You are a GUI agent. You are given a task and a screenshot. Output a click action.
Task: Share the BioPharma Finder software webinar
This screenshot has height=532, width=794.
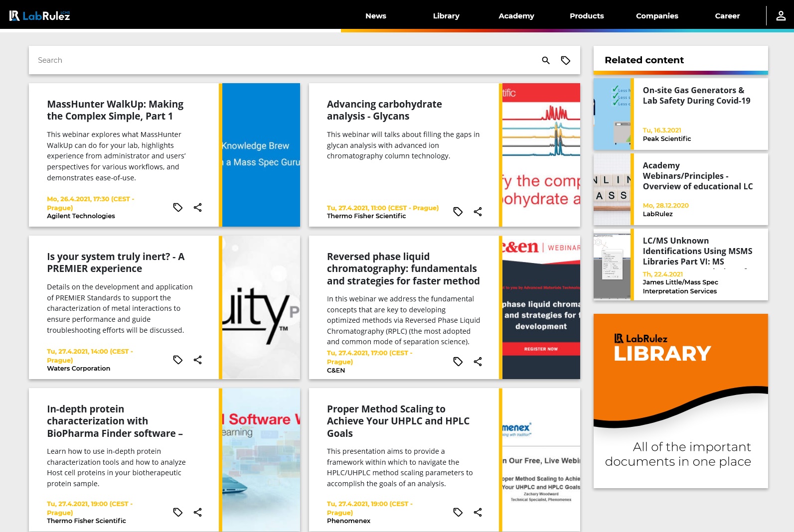[x=198, y=512]
